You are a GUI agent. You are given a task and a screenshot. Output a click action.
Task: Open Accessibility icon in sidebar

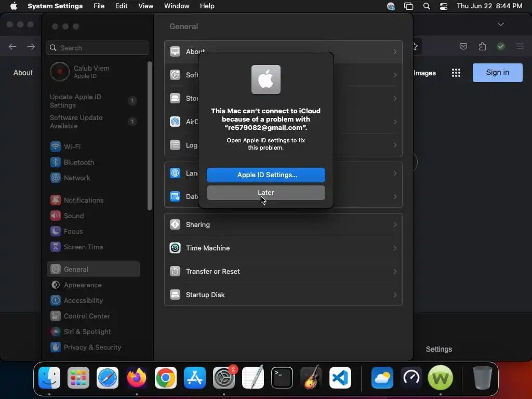pyautogui.click(x=55, y=301)
